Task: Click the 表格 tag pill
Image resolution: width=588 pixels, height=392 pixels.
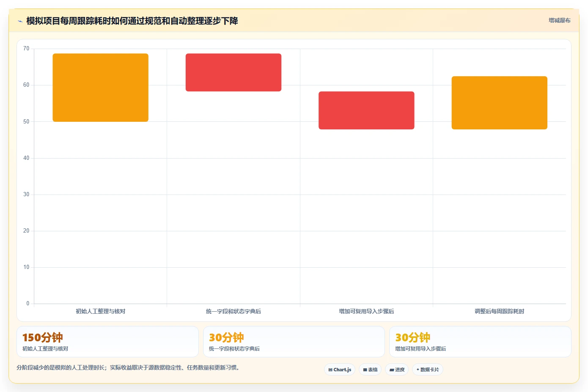Action: click(370, 370)
